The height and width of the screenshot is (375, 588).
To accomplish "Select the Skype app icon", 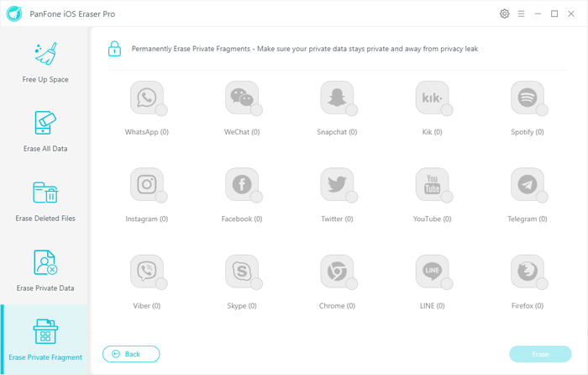I will tap(242, 271).
